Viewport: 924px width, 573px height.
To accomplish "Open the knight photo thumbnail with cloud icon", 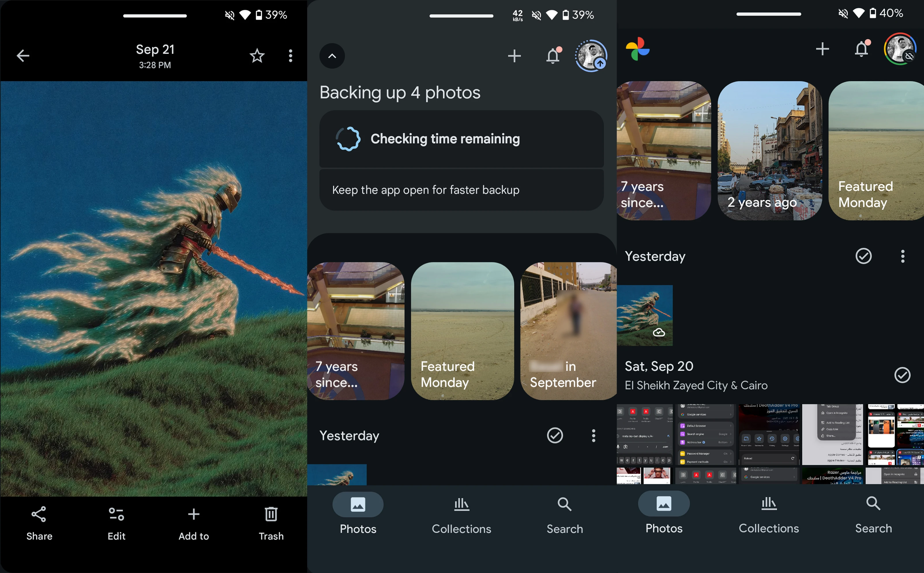I will 645,315.
